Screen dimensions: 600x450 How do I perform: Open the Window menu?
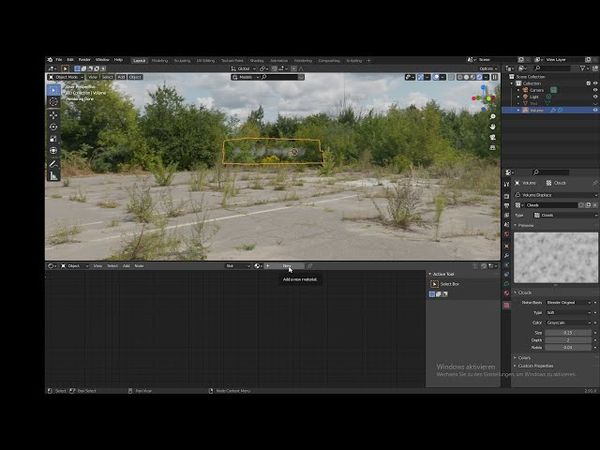(102, 60)
